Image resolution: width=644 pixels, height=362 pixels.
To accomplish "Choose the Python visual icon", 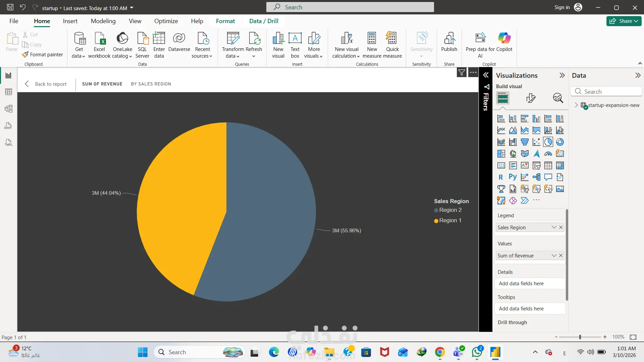I will pos(513,177).
